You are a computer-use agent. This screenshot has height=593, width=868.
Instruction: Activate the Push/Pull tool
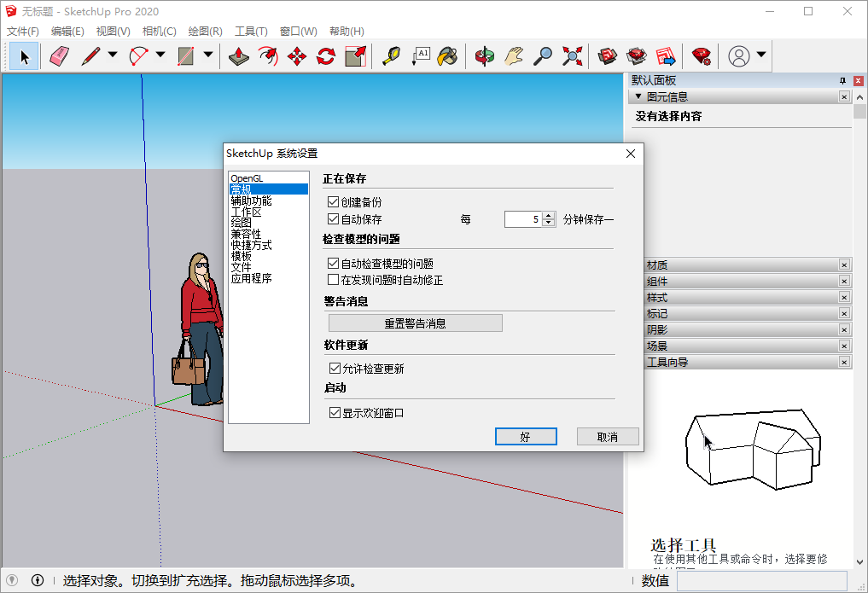[238, 55]
